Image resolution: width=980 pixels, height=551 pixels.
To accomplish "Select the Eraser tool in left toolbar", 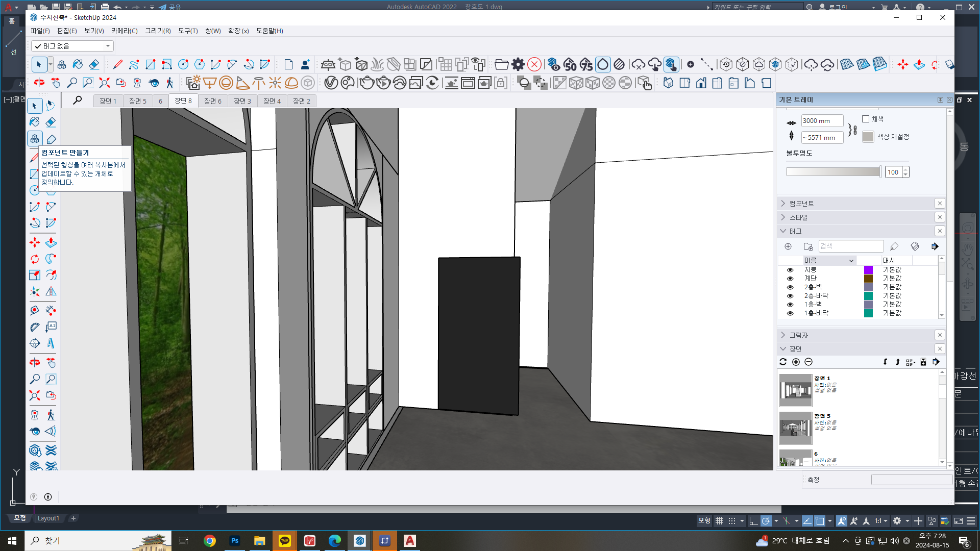I will coord(51,122).
